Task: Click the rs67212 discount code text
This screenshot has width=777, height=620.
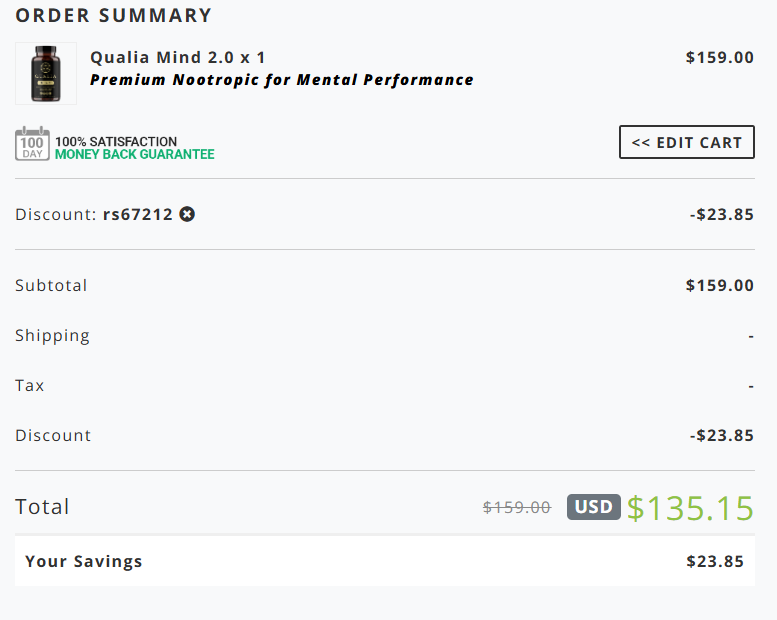Action: coord(137,214)
